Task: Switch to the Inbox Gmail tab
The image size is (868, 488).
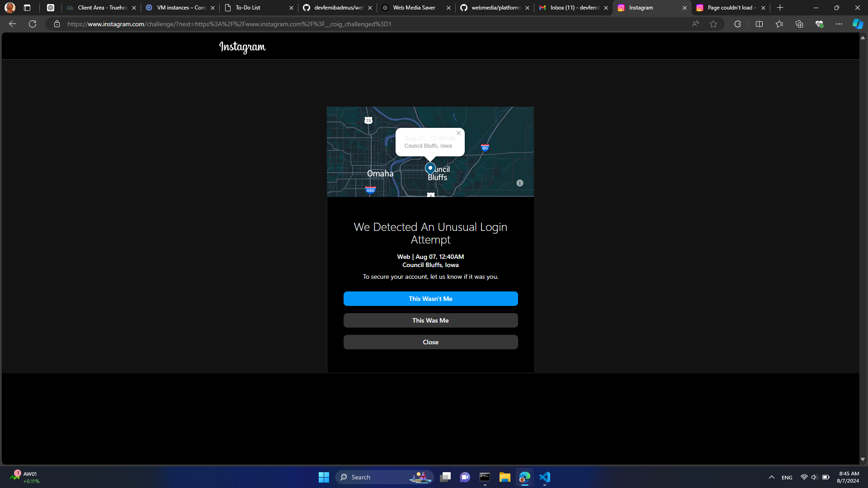Action: (x=572, y=8)
